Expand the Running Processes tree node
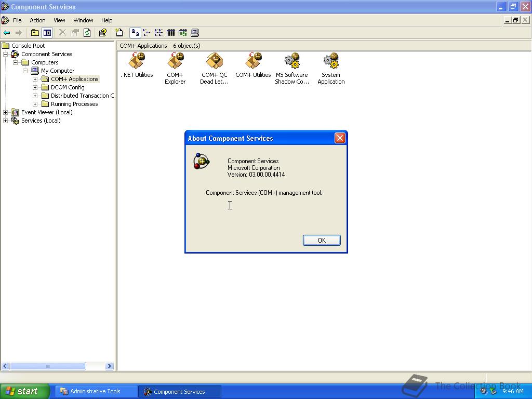The height and width of the screenshot is (399, 532). [x=35, y=104]
